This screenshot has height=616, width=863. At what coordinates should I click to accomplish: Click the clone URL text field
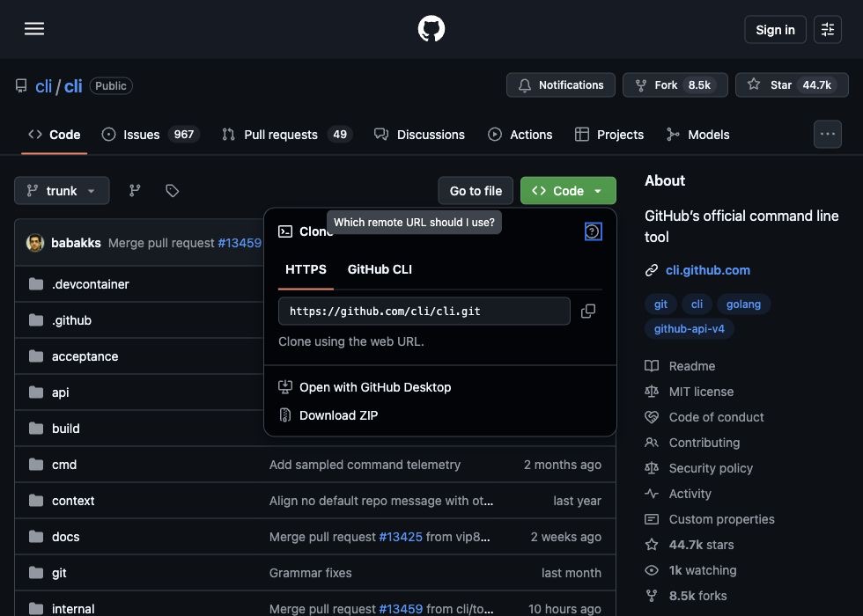424,312
